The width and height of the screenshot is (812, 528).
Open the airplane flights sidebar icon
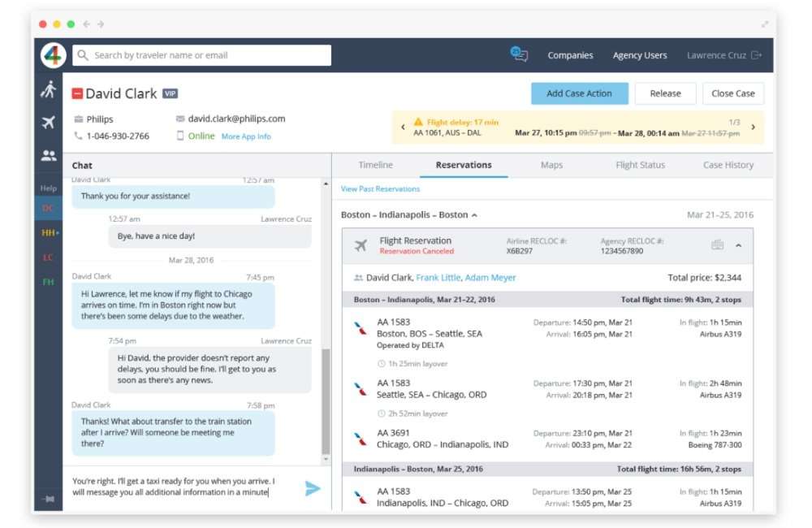pyautogui.click(x=49, y=123)
